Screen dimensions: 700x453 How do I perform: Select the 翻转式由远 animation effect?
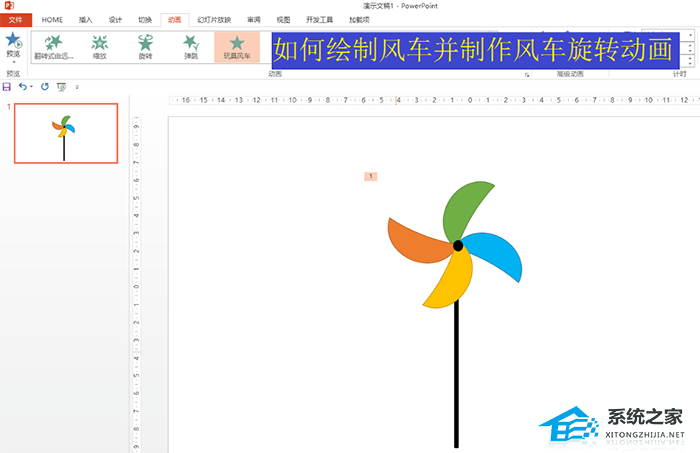click(54, 46)
